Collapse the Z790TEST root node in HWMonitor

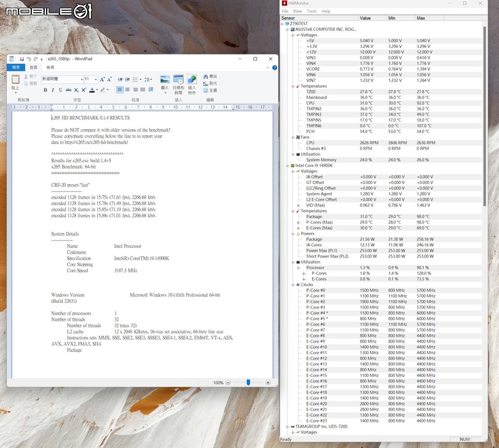tap(282, 24)
